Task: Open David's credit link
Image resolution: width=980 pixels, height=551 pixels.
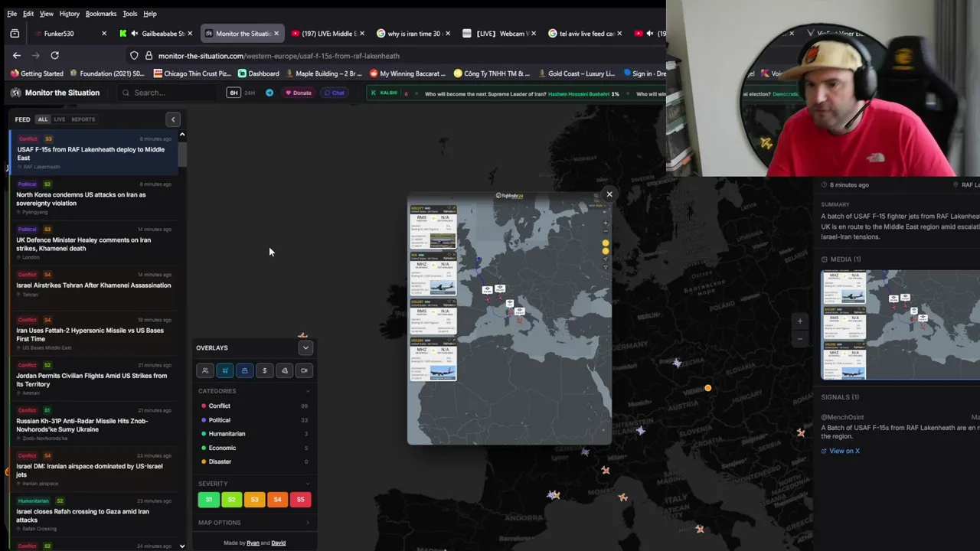Action: pos(279,543)
